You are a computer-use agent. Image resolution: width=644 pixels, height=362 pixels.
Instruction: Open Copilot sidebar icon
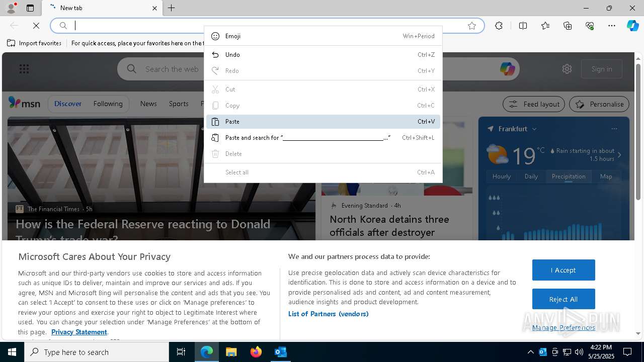pyautogui.click(x=632, y=26)
